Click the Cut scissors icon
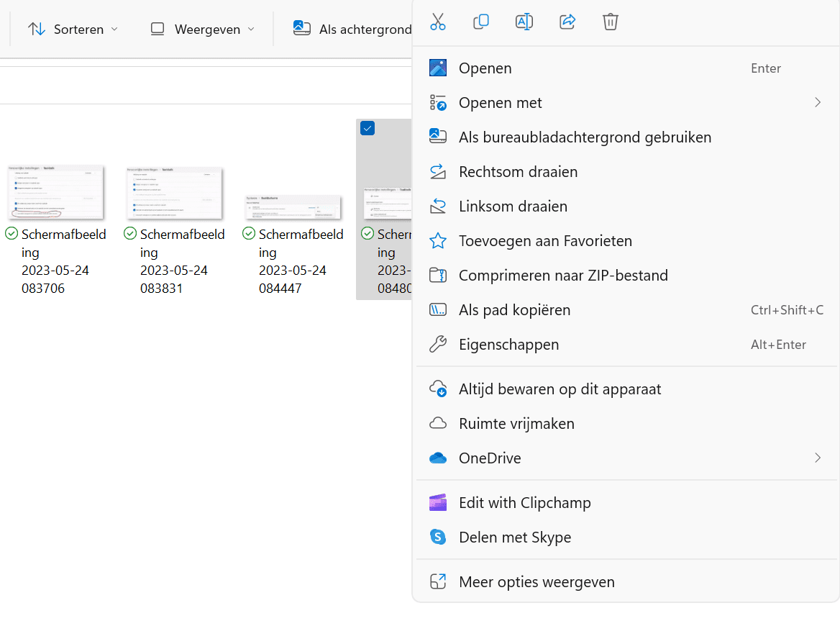Screen dimensions: 840x626 tap(438, 22)
